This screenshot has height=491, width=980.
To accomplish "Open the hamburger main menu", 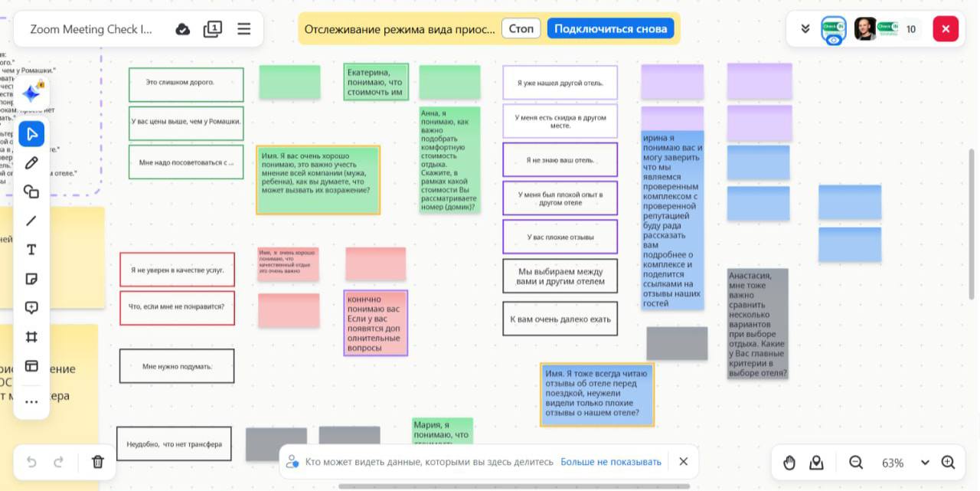I will (243, 29).
